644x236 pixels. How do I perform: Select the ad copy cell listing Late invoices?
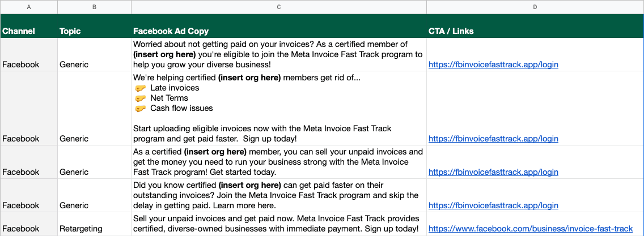point(279,108)
